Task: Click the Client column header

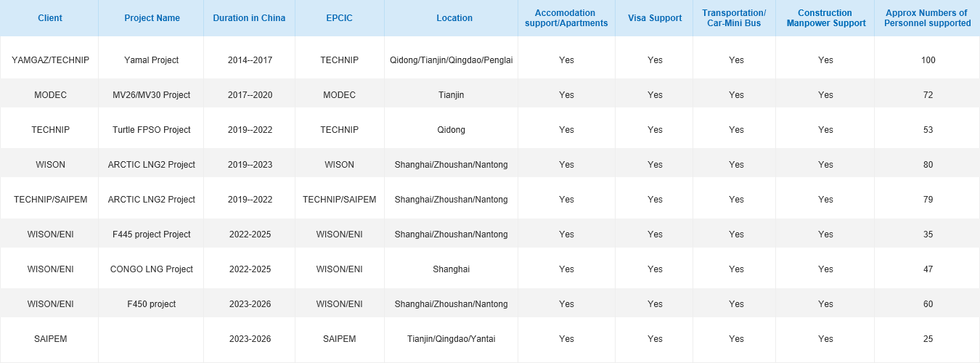Action: (49, 18)
